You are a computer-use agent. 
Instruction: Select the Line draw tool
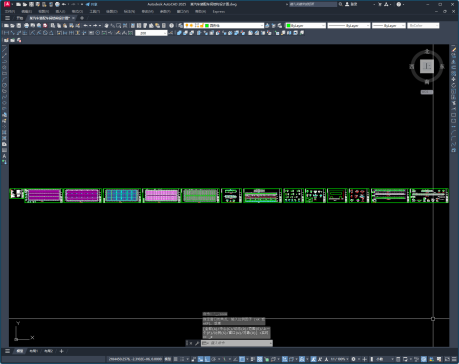click(x=4, y=49)
